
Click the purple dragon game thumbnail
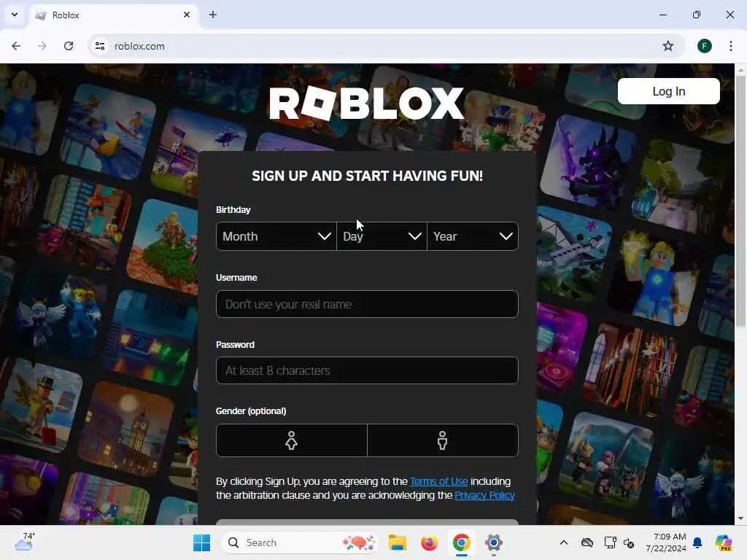coord(589,163)
